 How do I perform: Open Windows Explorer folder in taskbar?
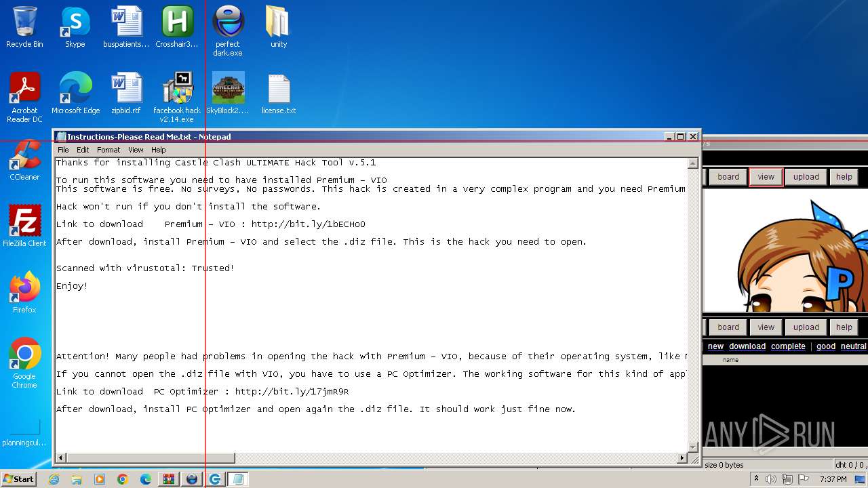tap(77, 479)
